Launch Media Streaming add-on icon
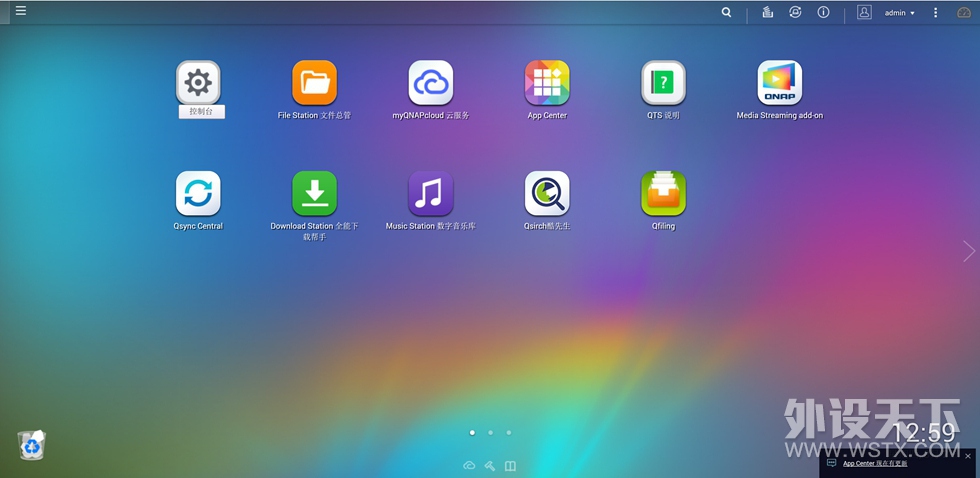This screenshot has height=478, width=980. coord(779,82)
